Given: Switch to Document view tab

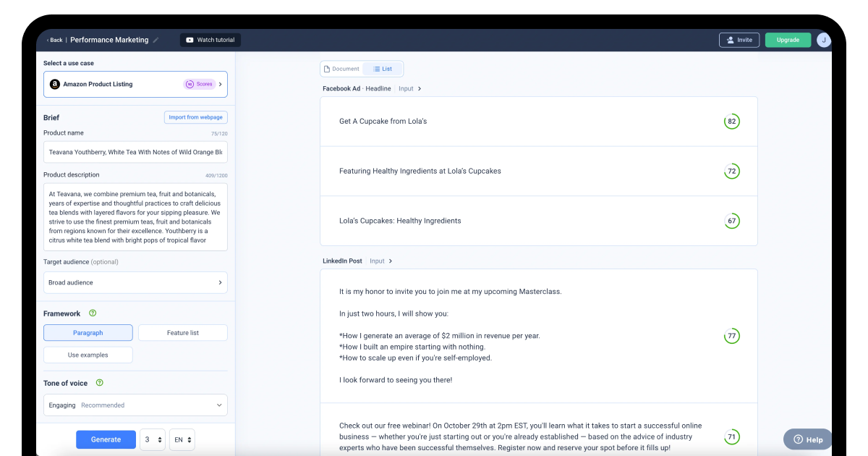Looking at the screenshot, I should [x=341, y=69].
